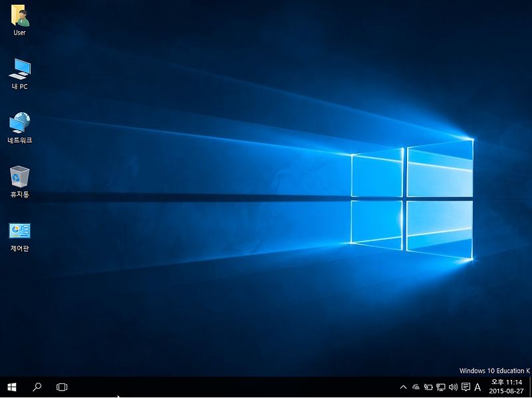The image size is (532, 398).
Task: Open the Action Center notifications icon
Action: [x=466, y=387]
